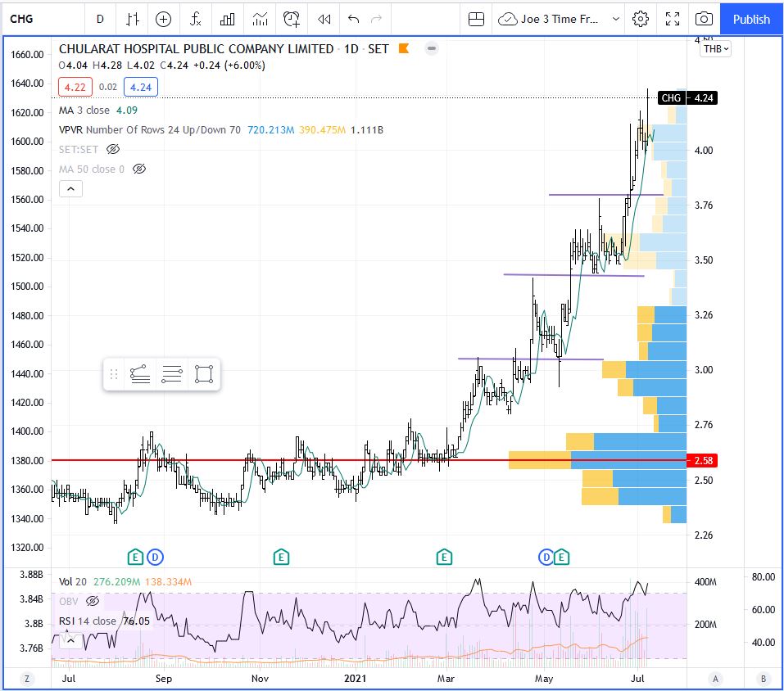Click the 4.22 sell price box
The image size is (784, 691).
(75, 87)
